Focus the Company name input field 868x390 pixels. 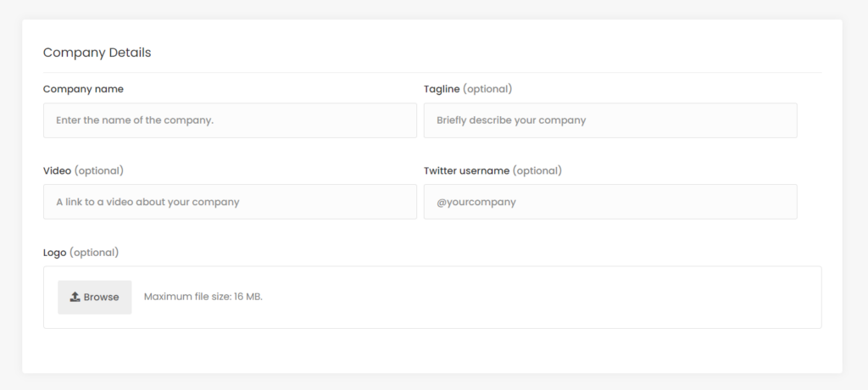click(230, 120)
